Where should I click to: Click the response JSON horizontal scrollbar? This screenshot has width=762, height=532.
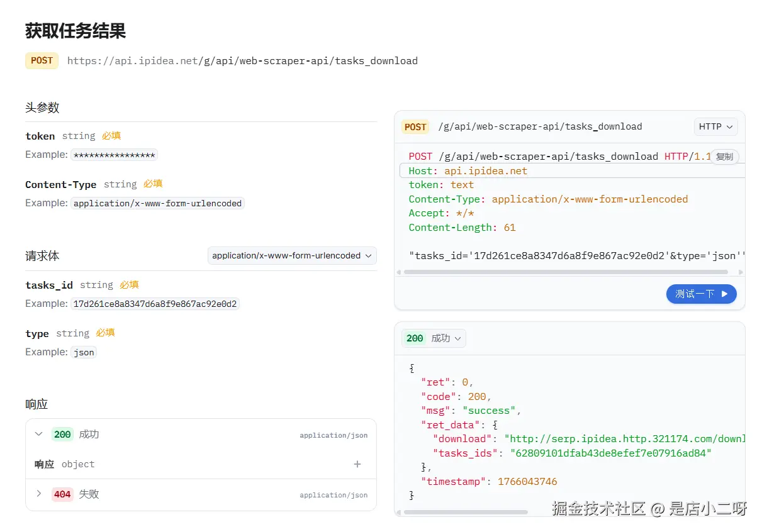466,513
